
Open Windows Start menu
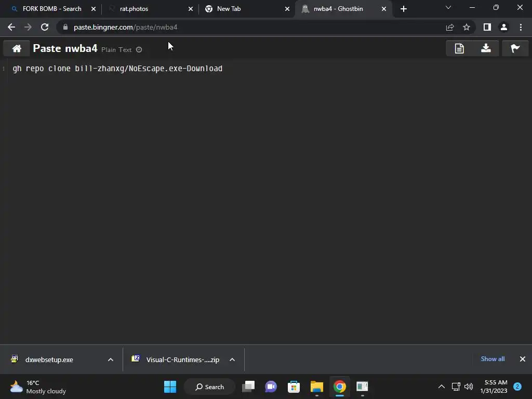170,387
